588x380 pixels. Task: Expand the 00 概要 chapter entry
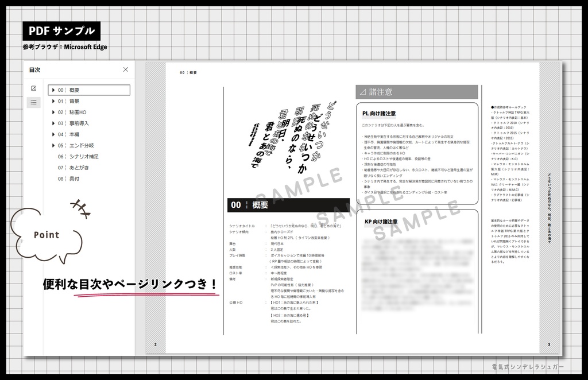tap(53, 90)
